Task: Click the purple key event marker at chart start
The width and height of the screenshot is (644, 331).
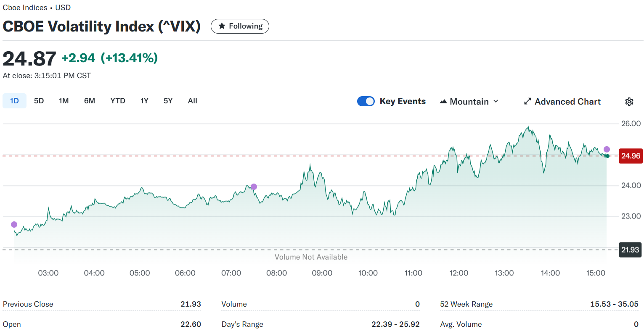Action: [14, 225]
